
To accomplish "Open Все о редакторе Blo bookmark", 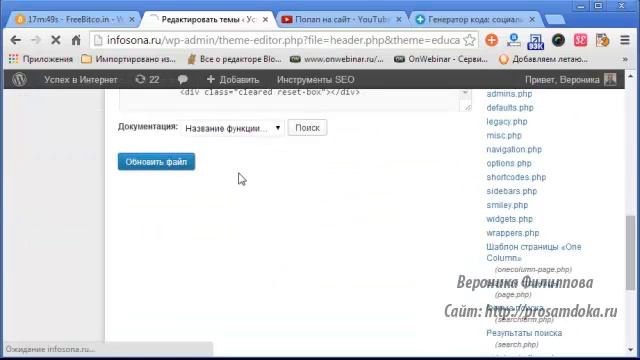I will pos(234,59).
